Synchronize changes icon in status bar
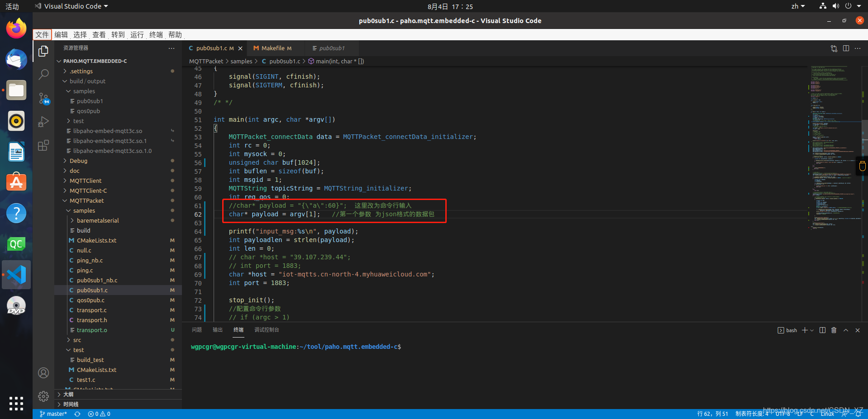This screenshot has width=868, height=419. click(x=77, y=414)
